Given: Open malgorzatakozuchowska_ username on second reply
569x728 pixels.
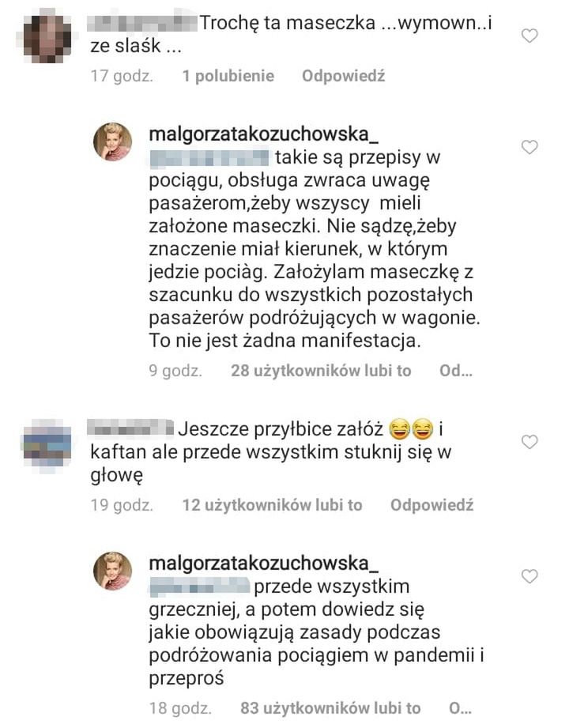Looking at the screenshot, I should coord(264,563).
